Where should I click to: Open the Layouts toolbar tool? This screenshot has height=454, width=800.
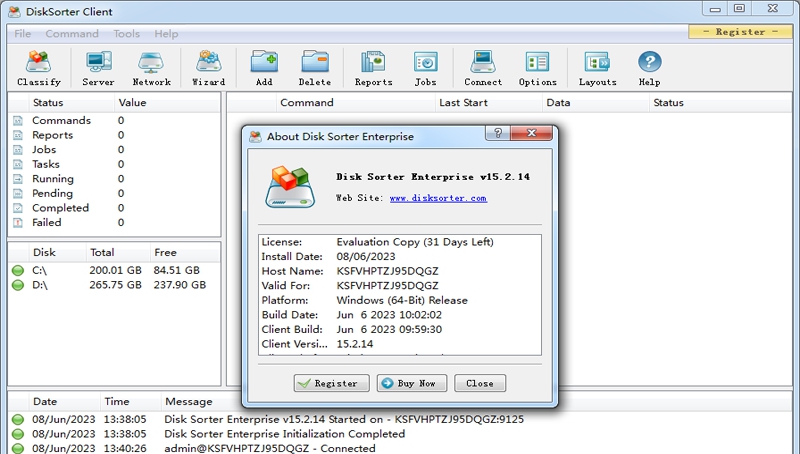point(597,68)
